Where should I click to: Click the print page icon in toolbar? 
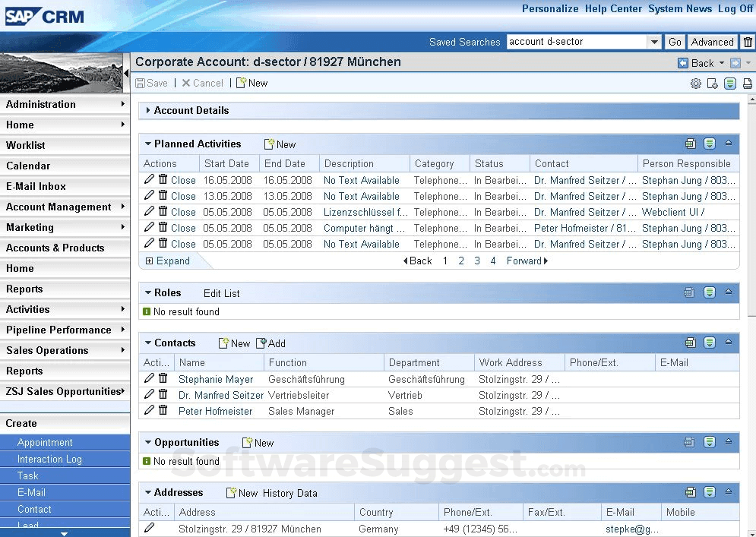click(748, 84)
